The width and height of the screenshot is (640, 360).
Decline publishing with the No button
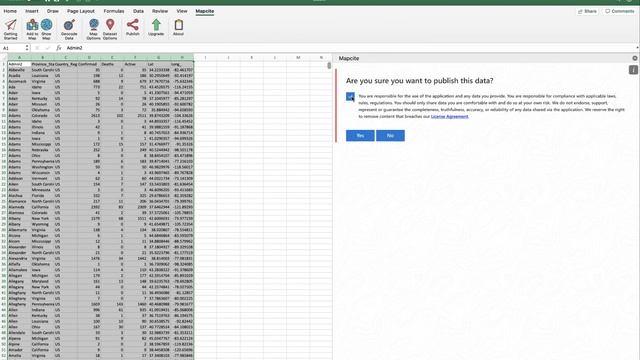pos(390,136)
